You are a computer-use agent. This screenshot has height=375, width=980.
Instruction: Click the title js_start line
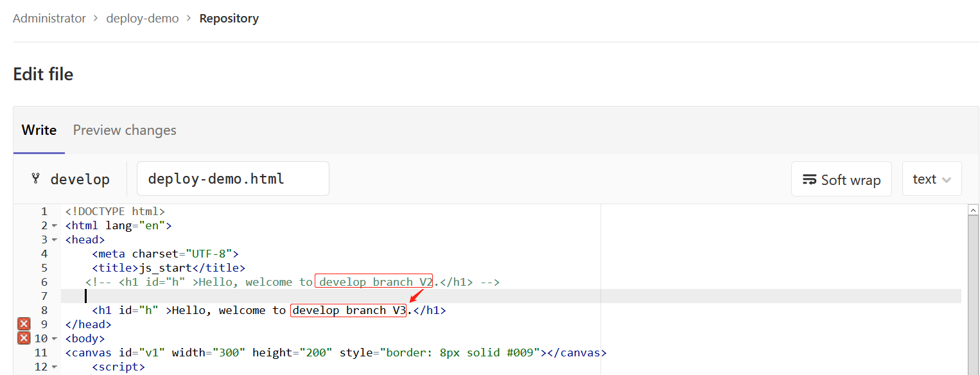(x=169, y=268)
